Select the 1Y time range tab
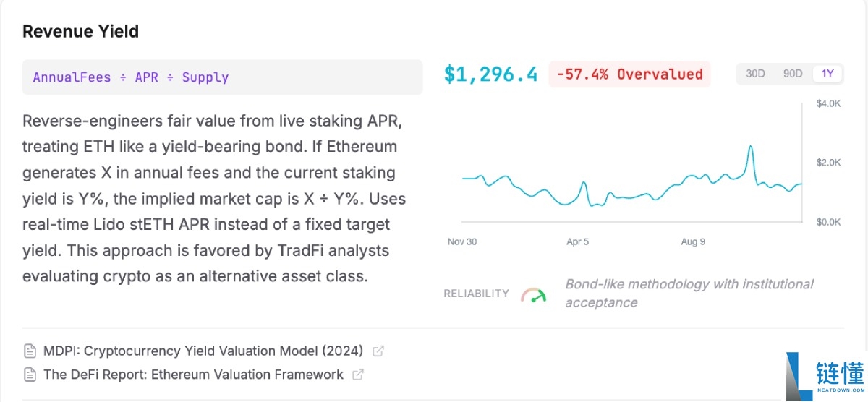Screen dimensions: 868x402 click(827, 74)
